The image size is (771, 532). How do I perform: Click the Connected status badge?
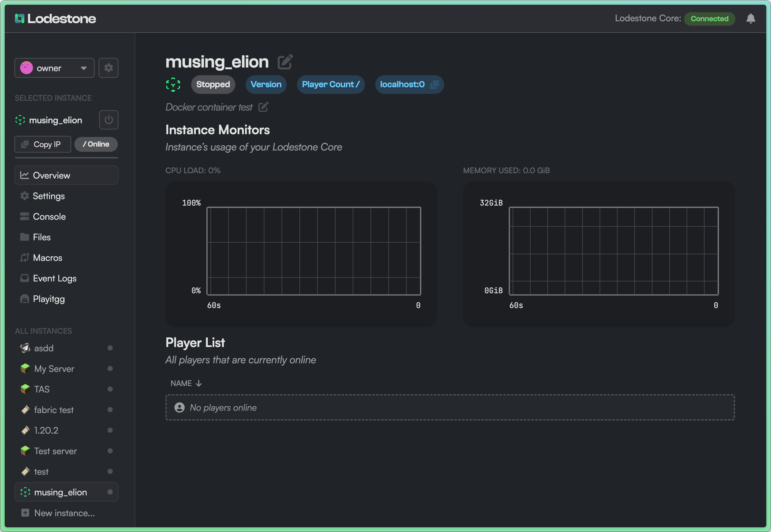pyautogui.click(x=709, y=19)
